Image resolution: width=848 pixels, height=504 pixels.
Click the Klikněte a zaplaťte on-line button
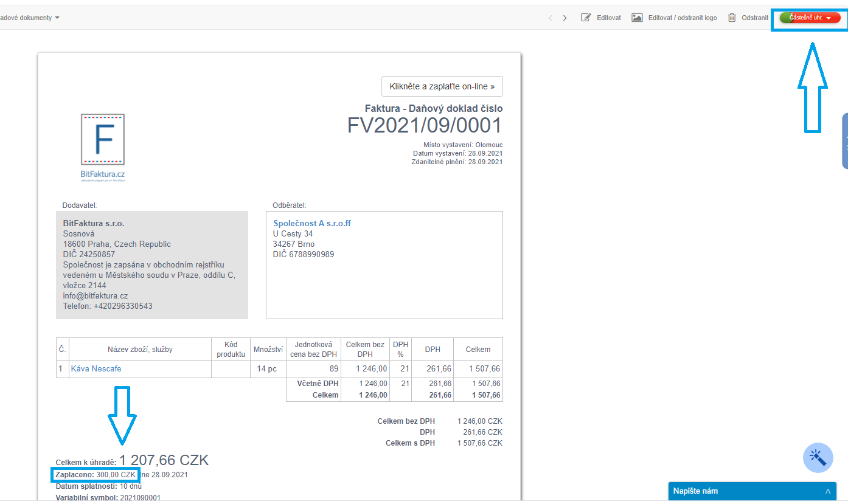(x=442, y=86)
